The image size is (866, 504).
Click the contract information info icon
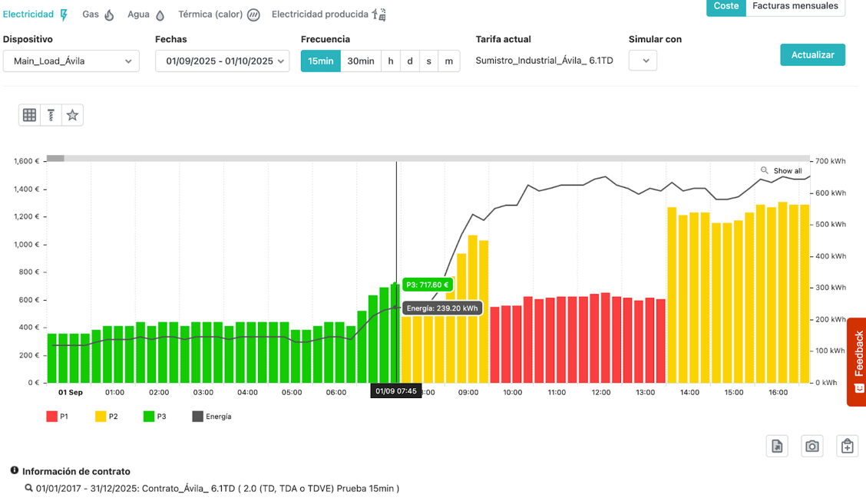click(15, 471)
